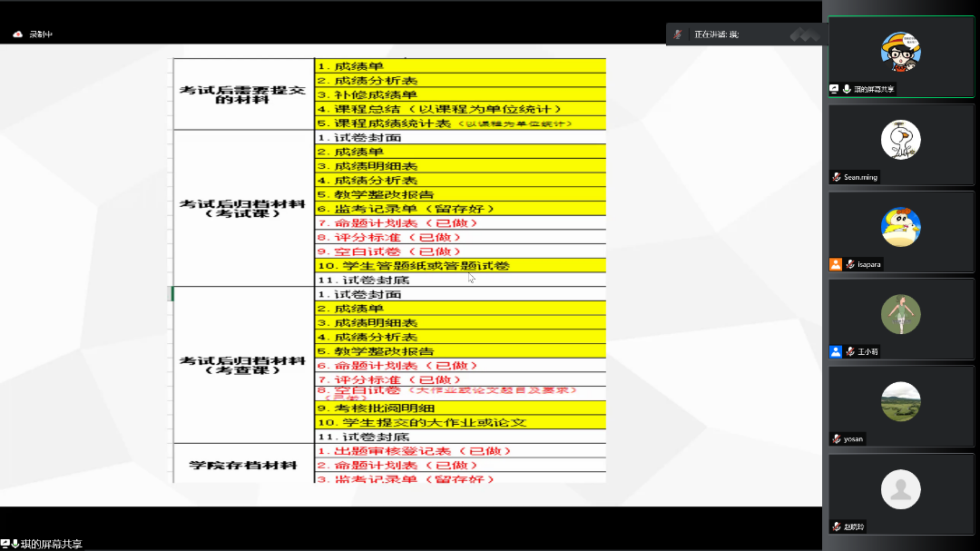Click the green microphone icon on presenter tile
The width and height of the screenshot is (980, 551).
[x=846, y=89]
